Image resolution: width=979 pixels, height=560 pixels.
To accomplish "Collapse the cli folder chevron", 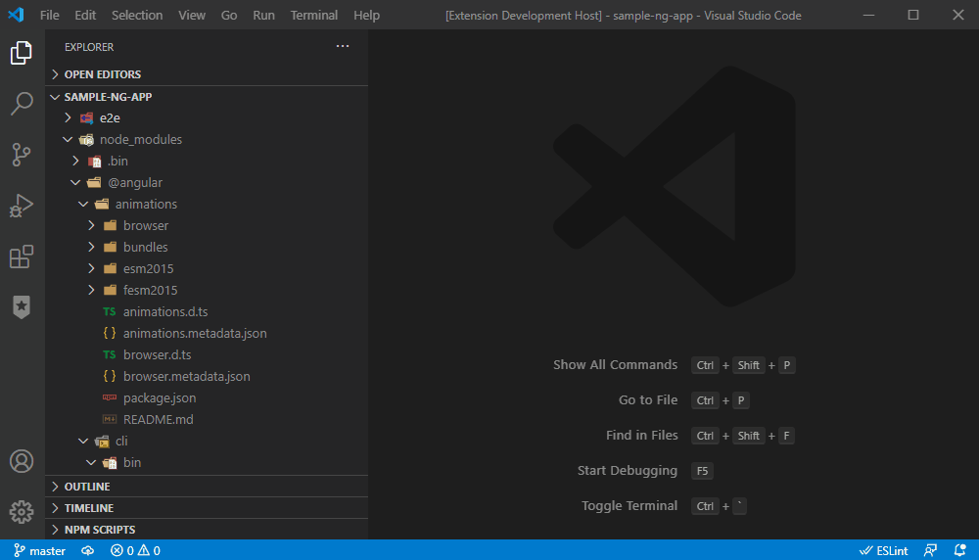I will tap(83, 441).
